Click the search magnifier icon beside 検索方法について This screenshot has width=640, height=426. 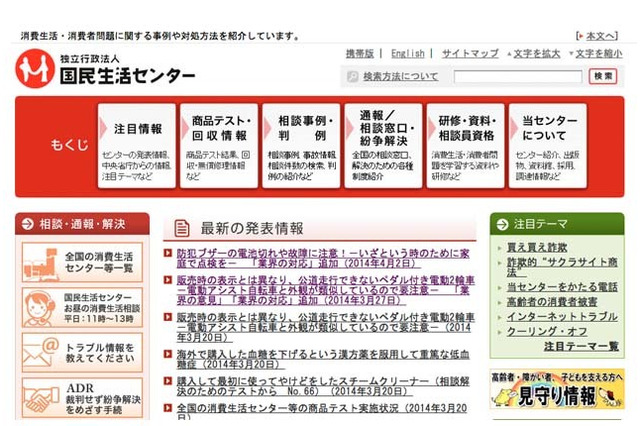(x=352, y=76)
